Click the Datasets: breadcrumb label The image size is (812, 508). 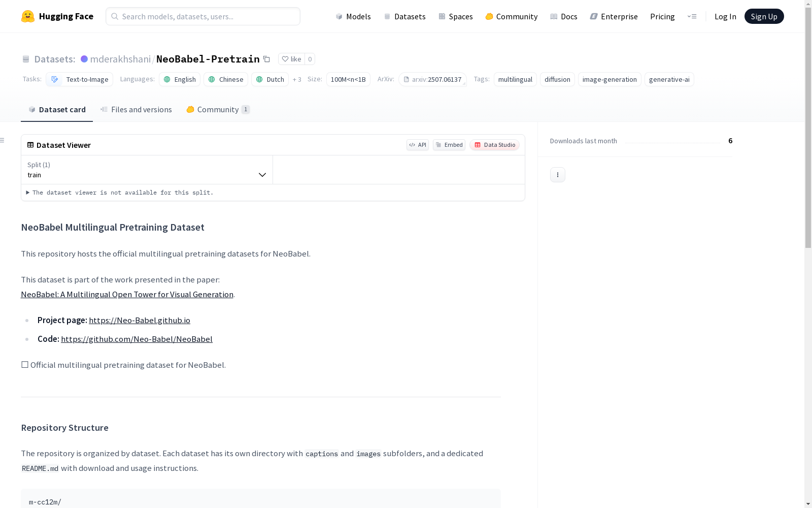(55, 59)
